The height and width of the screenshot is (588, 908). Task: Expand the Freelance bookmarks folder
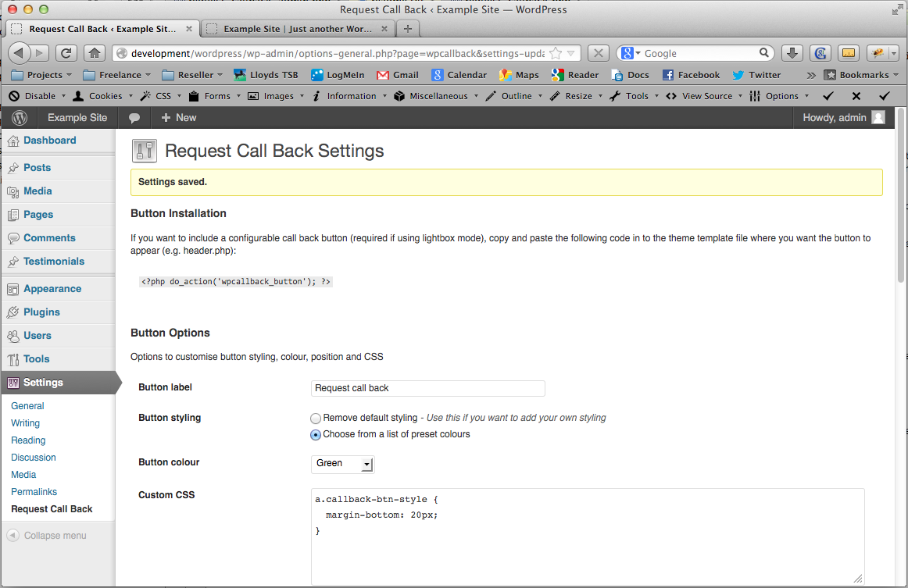[x=117, y=75]
